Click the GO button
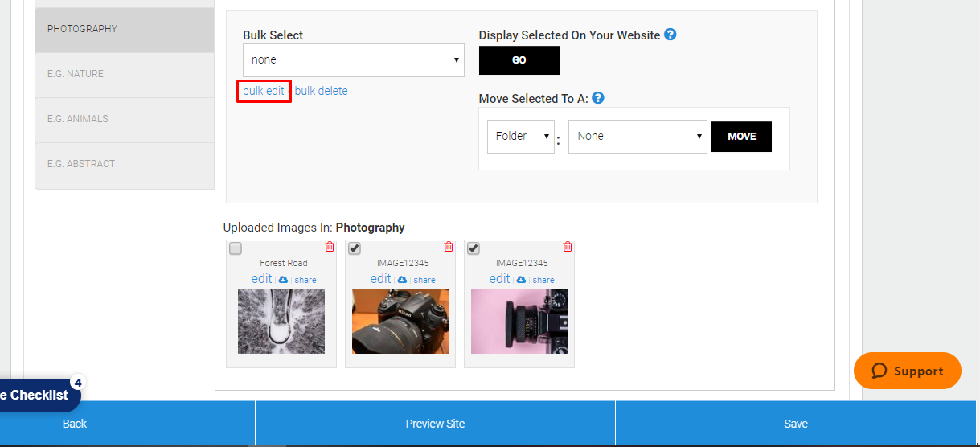Screen dimensions: 980x447 tap(519, 60)
